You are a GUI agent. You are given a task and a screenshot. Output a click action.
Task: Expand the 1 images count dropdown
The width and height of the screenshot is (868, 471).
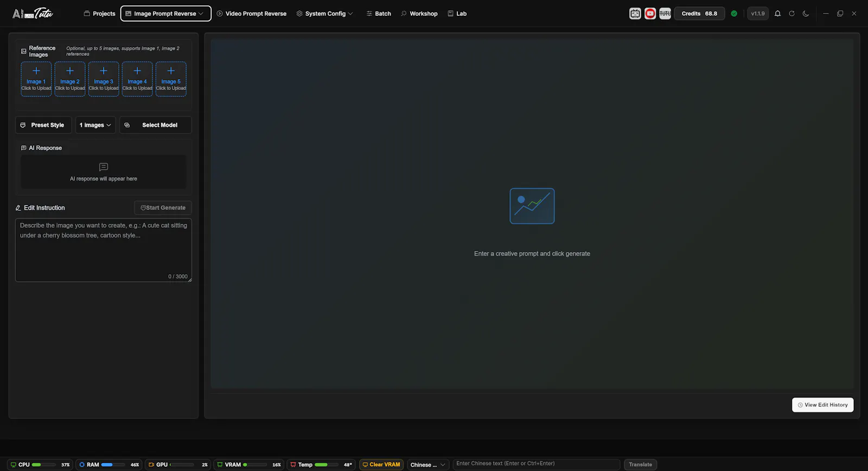click(95, 125)
